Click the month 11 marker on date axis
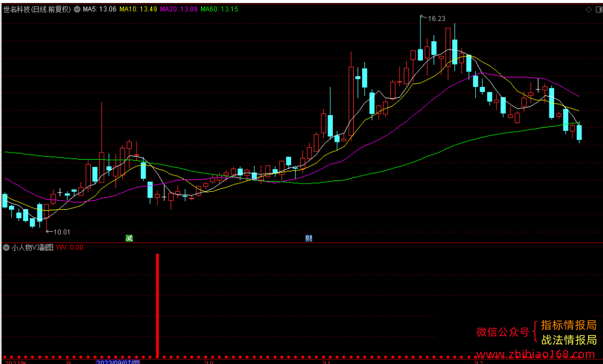Screen dimensions: 603x364 (x=327, y=362)
